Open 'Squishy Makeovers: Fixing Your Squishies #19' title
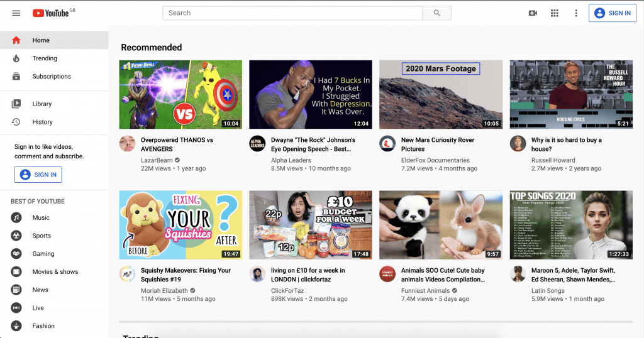The height and width of the screenshot is (338, 644). 186,275
